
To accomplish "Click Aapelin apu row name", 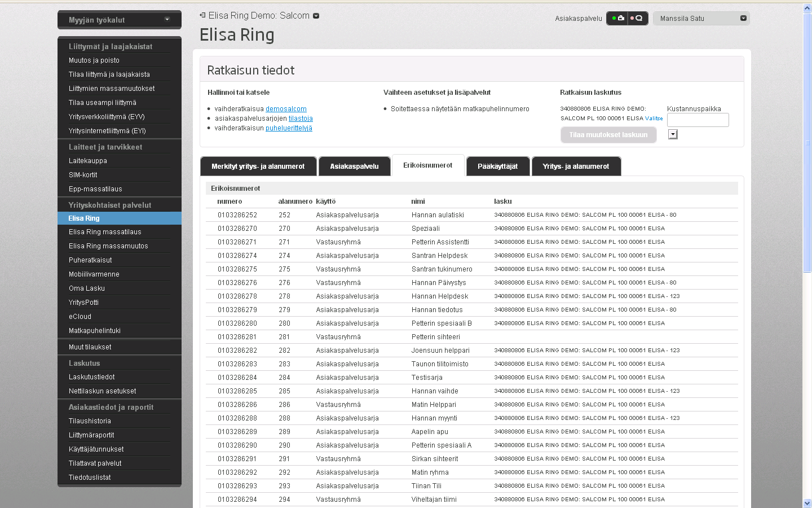I will pos(430,432).
